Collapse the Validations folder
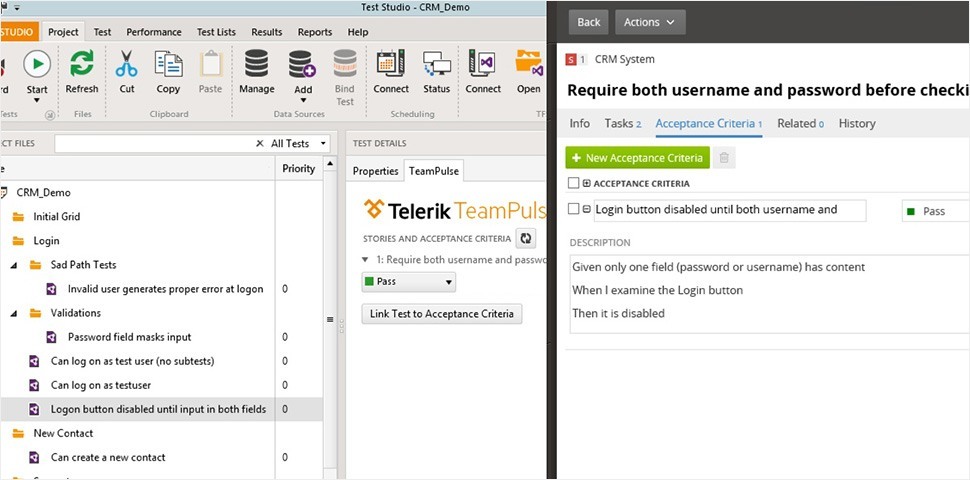970x480 pixels. pyautogui.click(x=14, y=313)
